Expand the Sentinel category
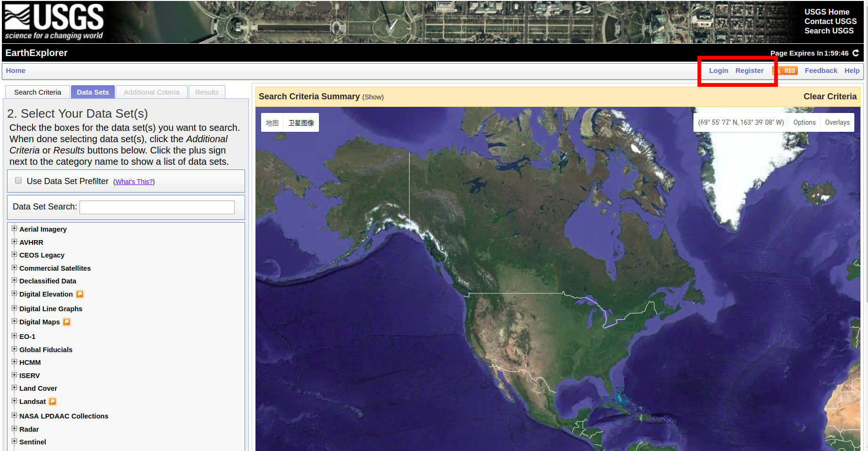This screenshot has height=451, width=868. [14, 442]
